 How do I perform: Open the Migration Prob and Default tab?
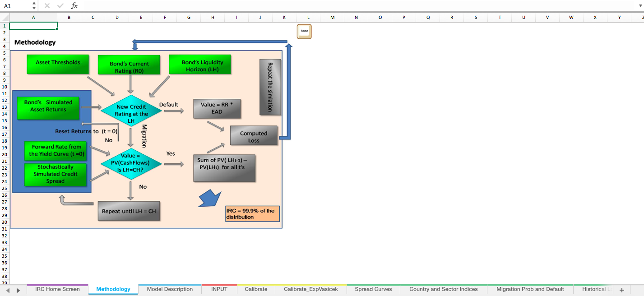[x=530, y=289]
